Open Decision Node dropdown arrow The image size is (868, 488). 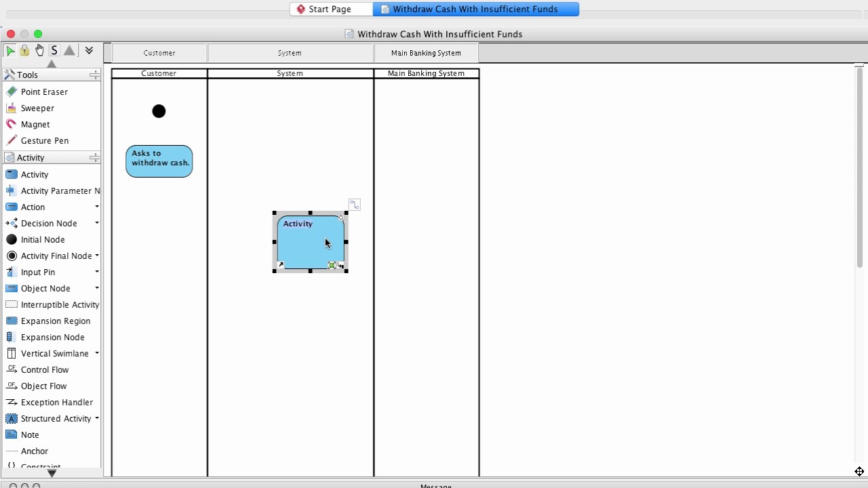pos(97,223)
